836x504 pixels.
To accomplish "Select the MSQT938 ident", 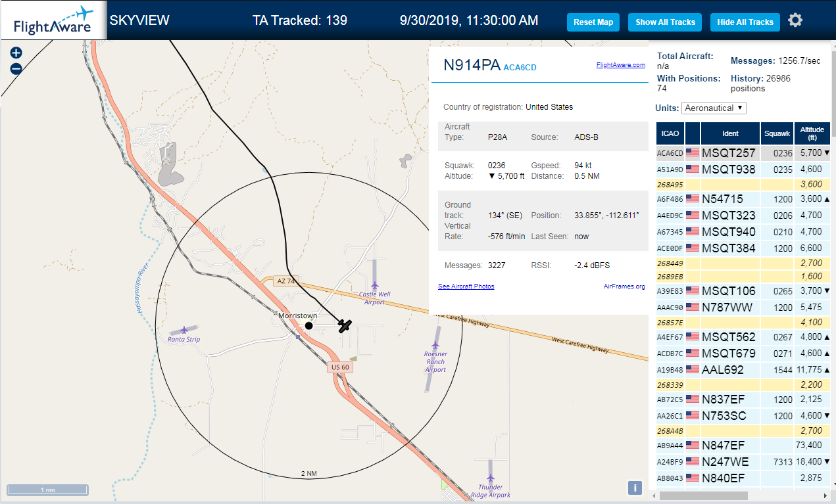I will (x=729, y=169).
